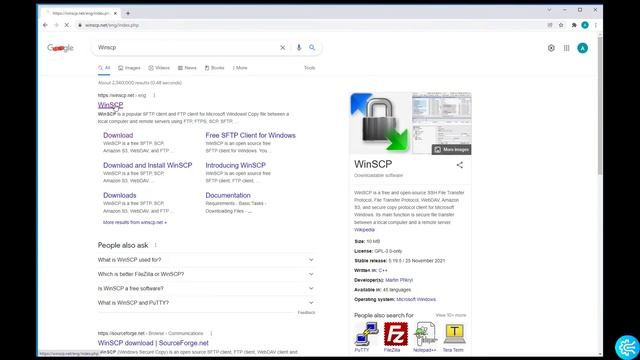
Task: Open the Chrome three-dot menu
Action: [596, 25]
